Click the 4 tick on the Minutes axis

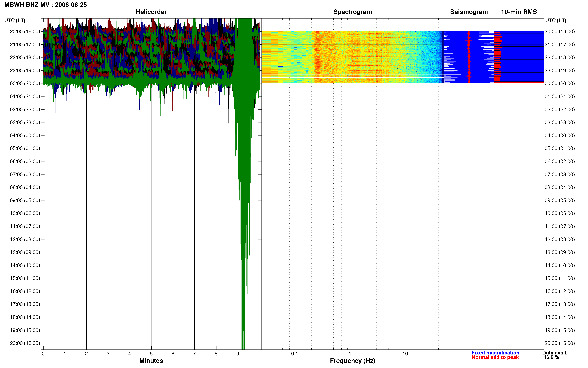(x=130, y=354)
